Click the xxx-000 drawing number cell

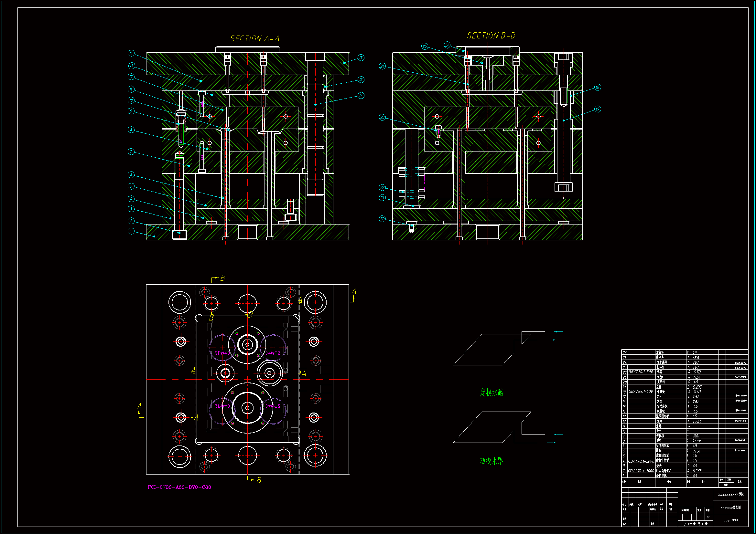(x=730, y=521)
